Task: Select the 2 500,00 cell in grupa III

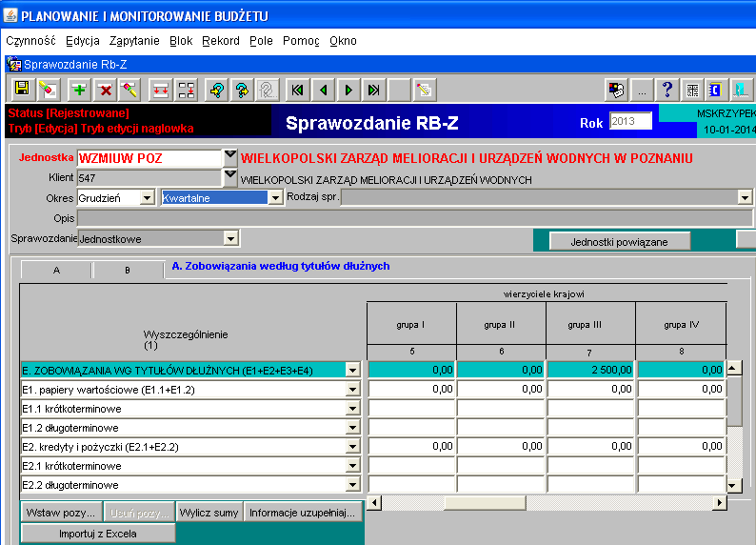Action: [590, 370]
